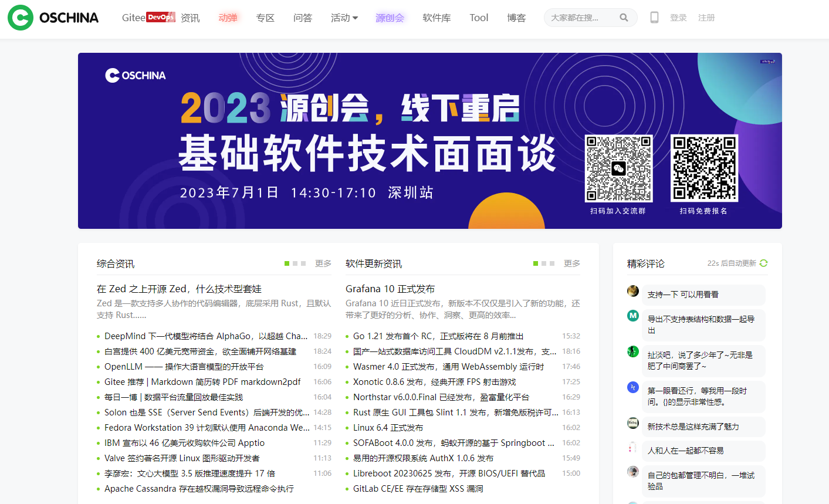Viewport: 829px width, 504px height.
Task: Open the 问答 nav item
Action: [x=303, y=18]
